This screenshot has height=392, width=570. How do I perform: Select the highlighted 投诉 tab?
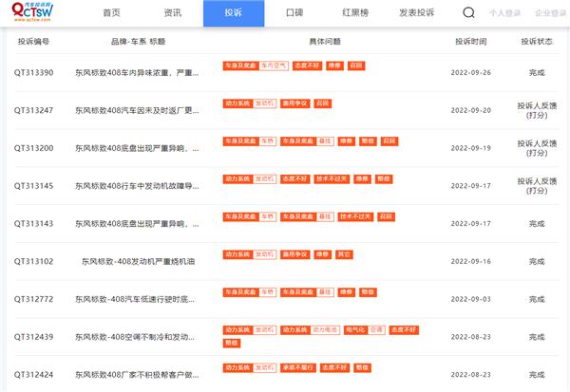coord(234,13)
